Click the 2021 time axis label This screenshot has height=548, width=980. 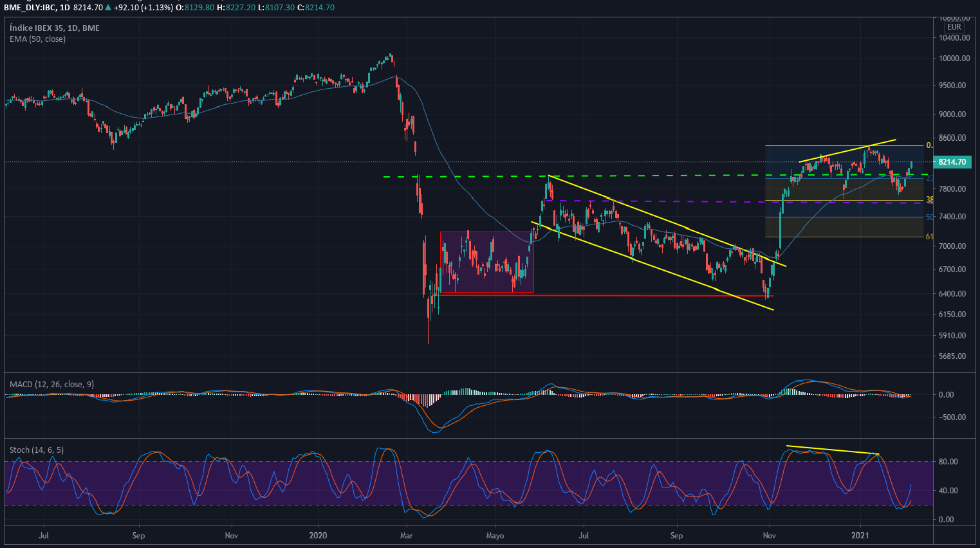[860, 535]
